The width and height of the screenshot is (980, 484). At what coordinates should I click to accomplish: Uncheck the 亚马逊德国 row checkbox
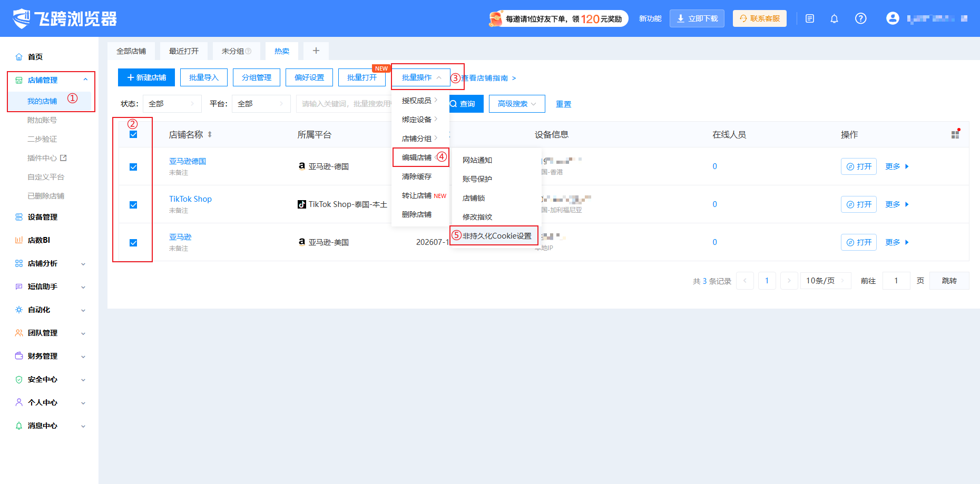(x=133, y=167)
